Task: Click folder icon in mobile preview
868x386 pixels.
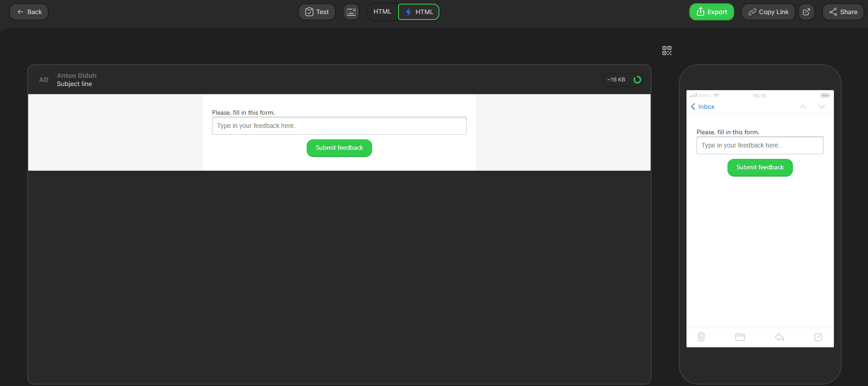Action: pyautogui.click(x=740, y=337)
